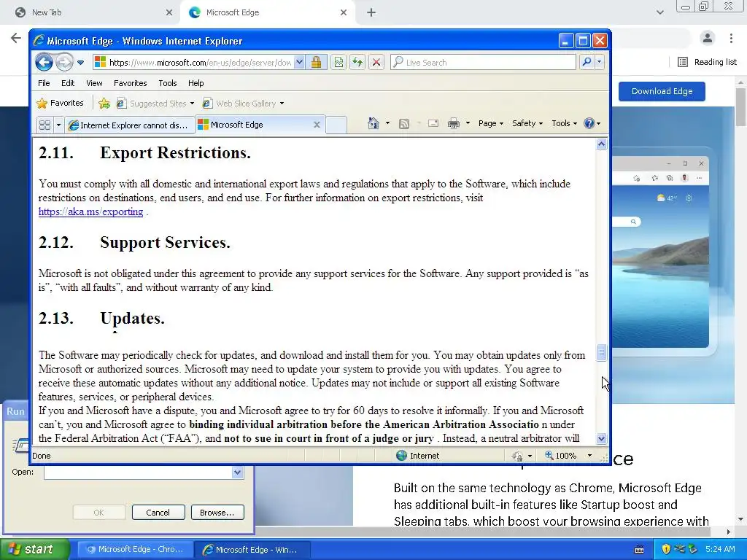Click the Read Mail icon
This screenshot has height=560, width=747.
(433, 123)
